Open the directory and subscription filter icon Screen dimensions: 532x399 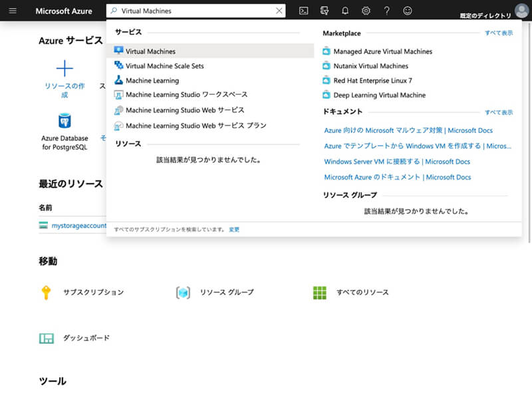click(x=325, y=11)
